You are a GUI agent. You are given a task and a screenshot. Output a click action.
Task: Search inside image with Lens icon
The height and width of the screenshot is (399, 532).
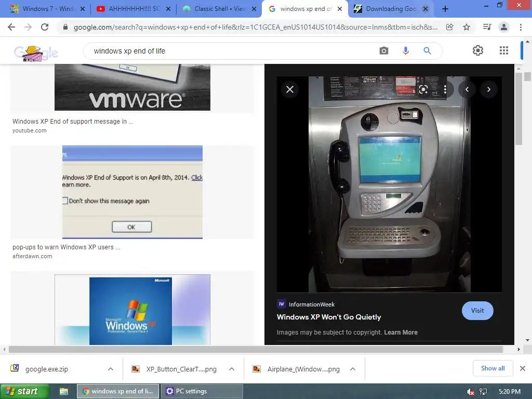coord(423,89)
